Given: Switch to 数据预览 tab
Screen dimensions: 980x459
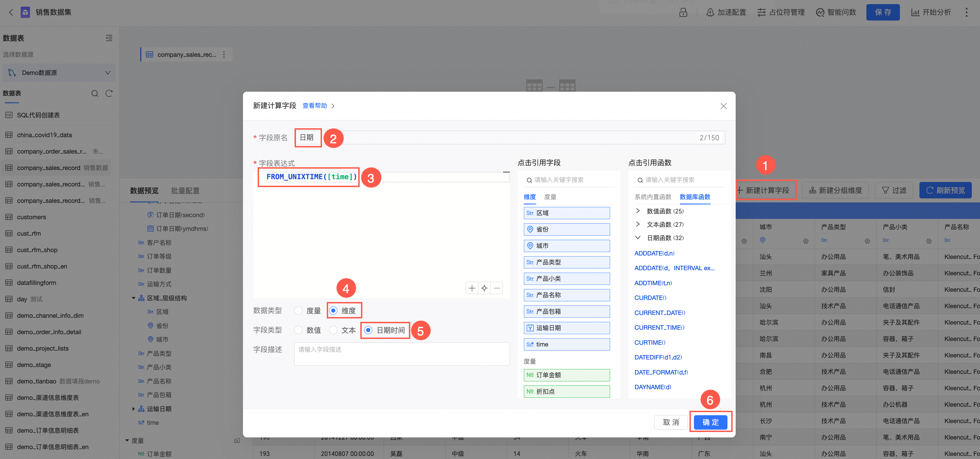Looking at the screenshot, I should pos(144,191).
